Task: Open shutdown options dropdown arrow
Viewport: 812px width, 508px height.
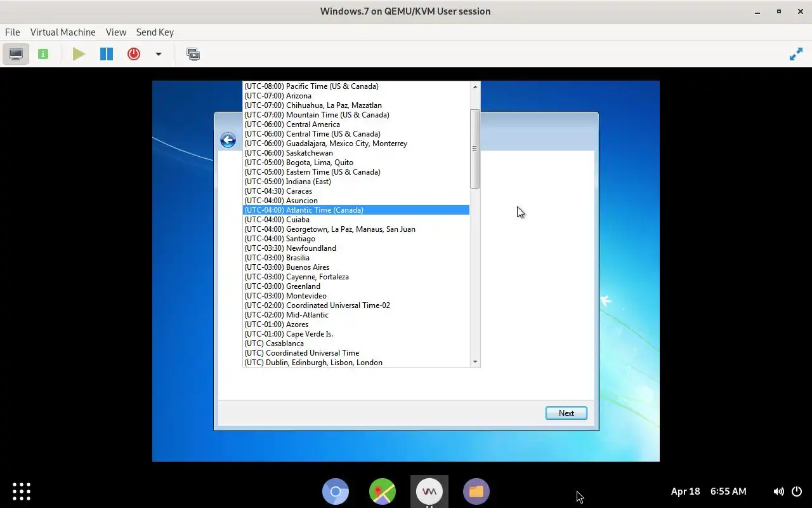Action: coord(159,54)
